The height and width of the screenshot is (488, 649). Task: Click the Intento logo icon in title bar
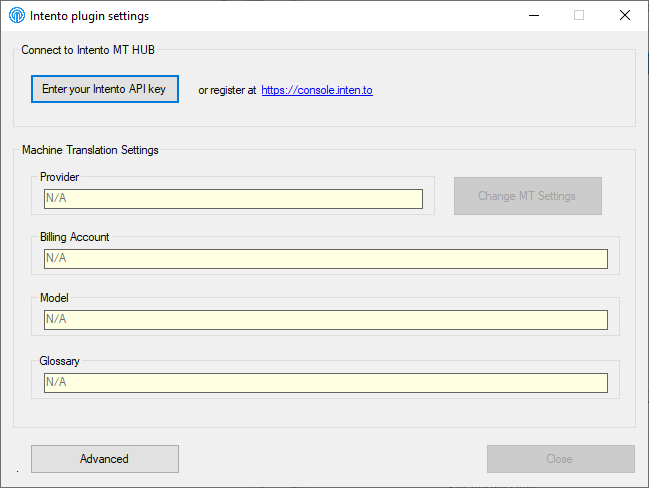[x=17, y=15]
